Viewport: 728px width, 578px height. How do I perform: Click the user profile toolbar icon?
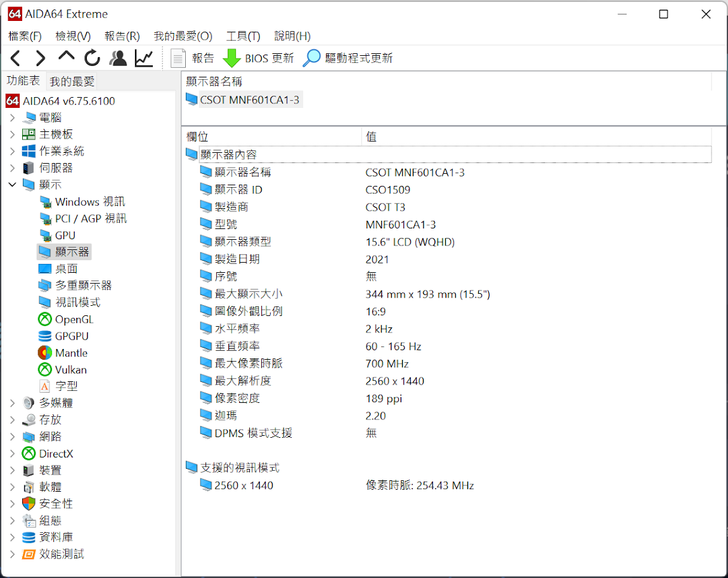point(118,58)
